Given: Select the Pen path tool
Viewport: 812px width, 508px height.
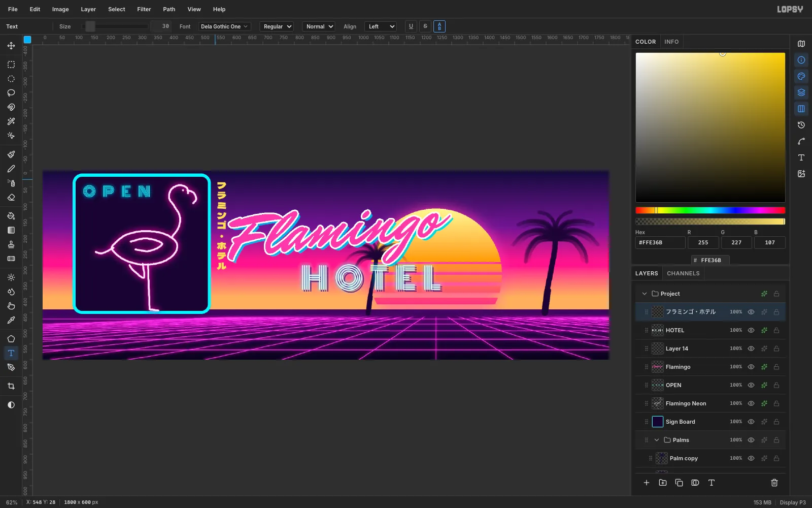Looking at the screenshot, I should (x=11, y=367).
